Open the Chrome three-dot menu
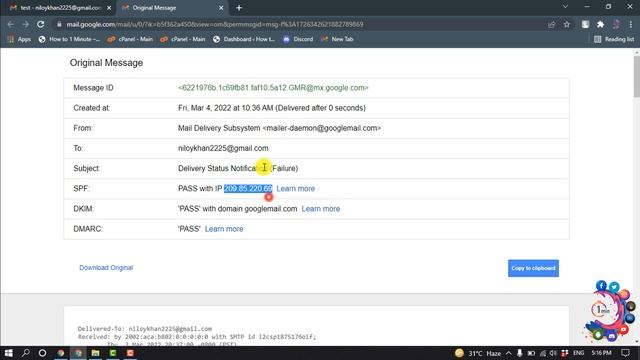640x360 pixels. (x=631, y=24)
